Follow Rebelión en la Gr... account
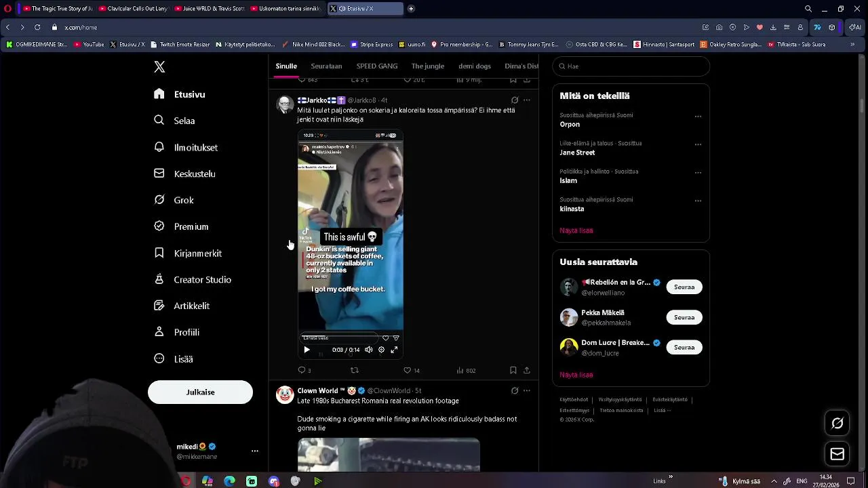 684,287
